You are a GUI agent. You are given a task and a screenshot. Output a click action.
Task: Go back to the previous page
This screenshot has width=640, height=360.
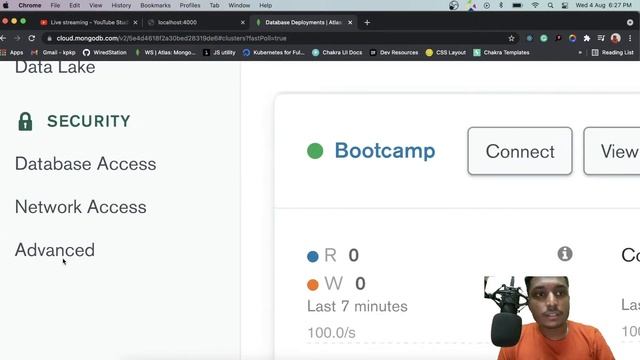3,38
